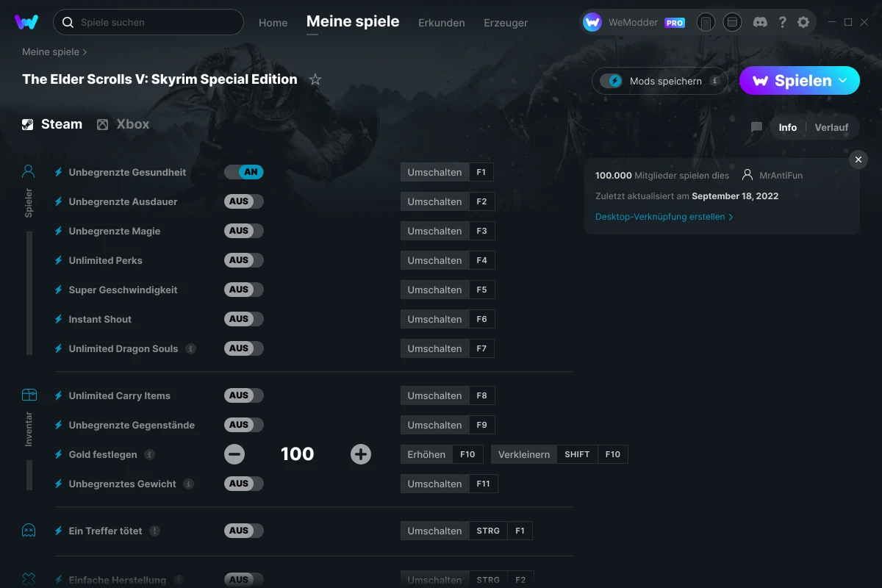Open the Discord icon link
Screen dimensions: 882x588
tap(761, 22)
